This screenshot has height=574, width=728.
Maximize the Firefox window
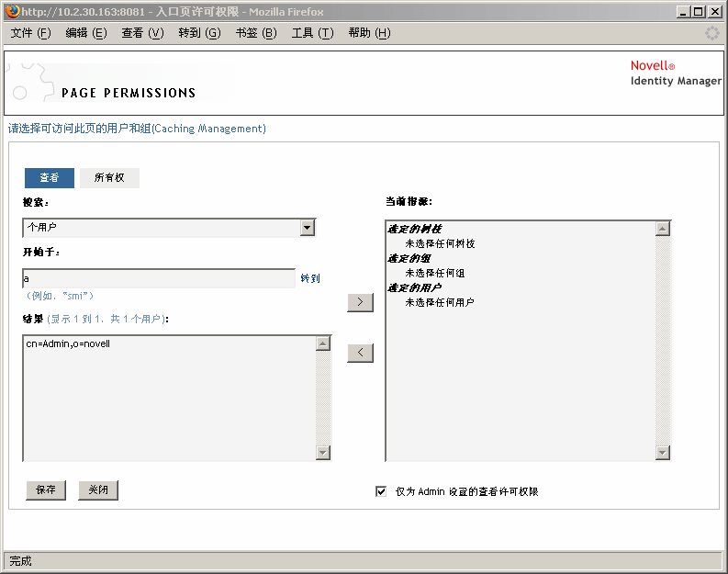(699, 12)
